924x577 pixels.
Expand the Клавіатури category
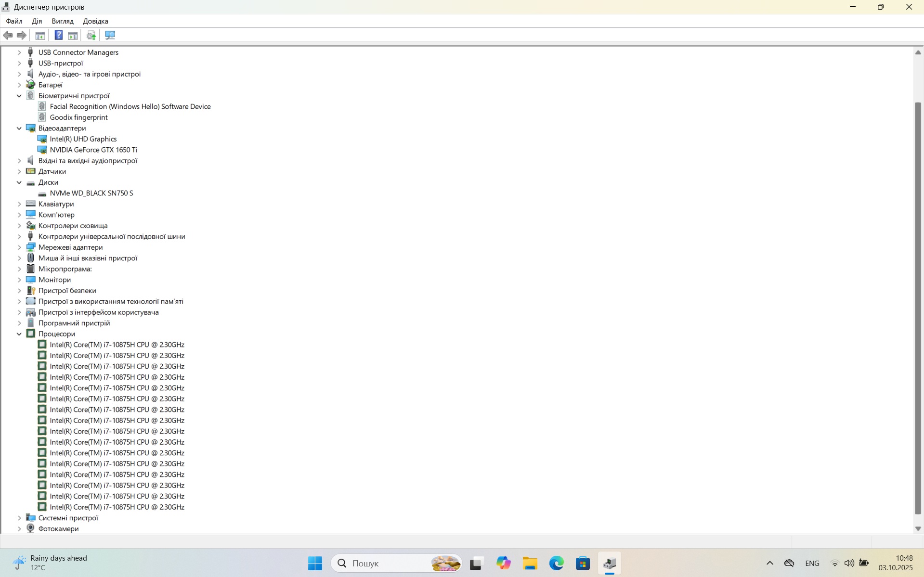pyautogui.click(x=19, y=204)
